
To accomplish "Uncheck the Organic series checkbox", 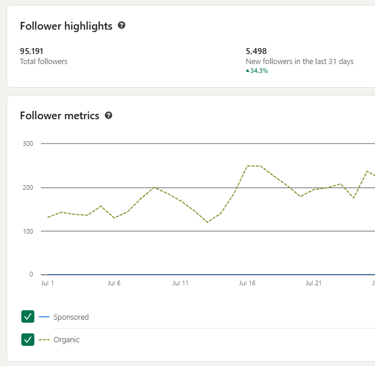I will (x=28, y=339).
